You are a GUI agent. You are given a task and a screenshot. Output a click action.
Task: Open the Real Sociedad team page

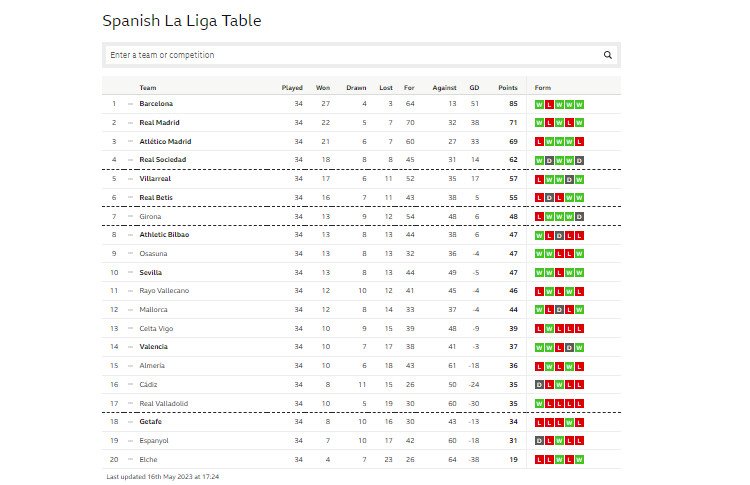163,160
